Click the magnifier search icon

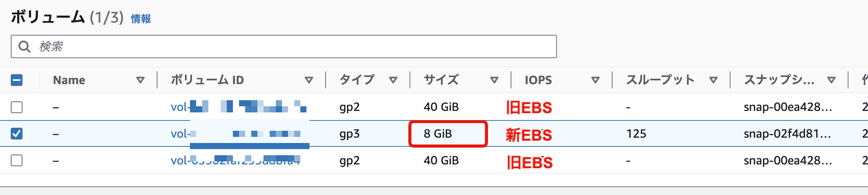[25, 47]
